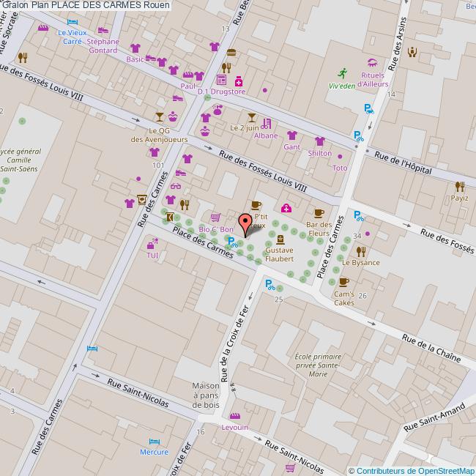
Task: Open the Rituels d'Ailleurs beauty icon
Action: point(372,64)
